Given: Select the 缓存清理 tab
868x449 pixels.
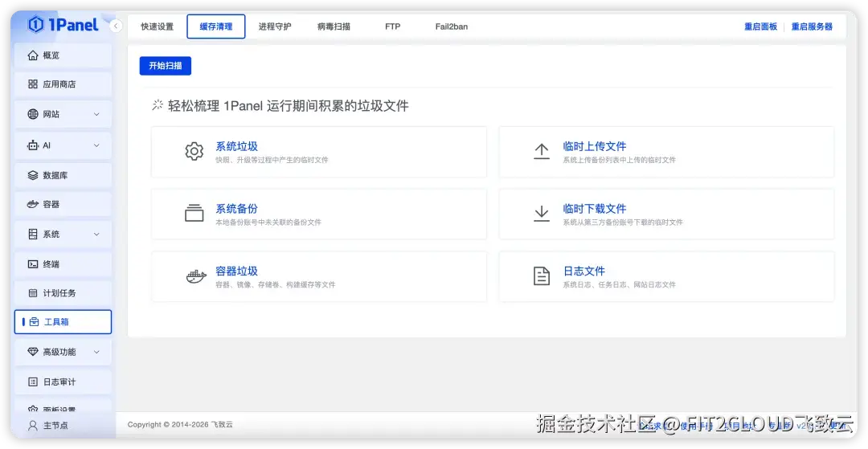Looking at the screenshot, I should click(x=216, y=27).
